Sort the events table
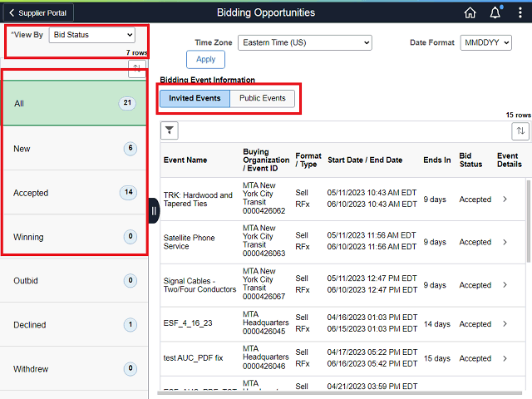 tap(520, 131)
